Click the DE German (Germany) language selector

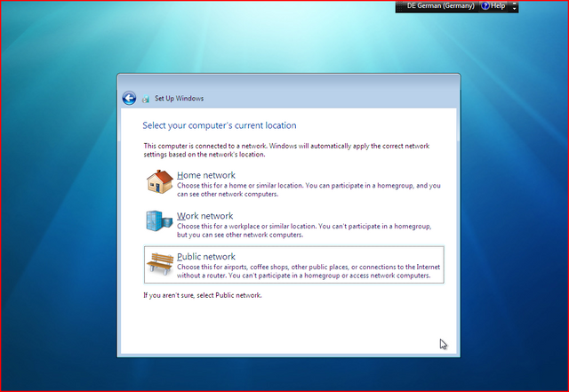(441, 6)
